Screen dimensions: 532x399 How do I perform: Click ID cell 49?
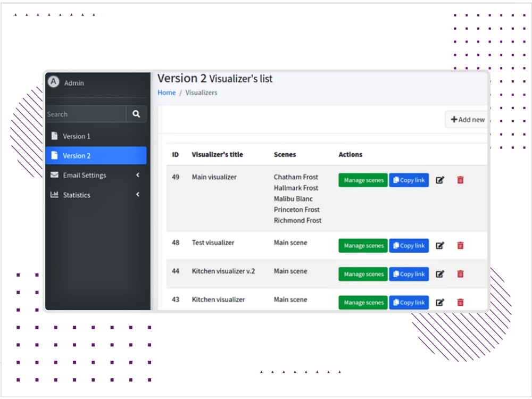click(176, 177)
